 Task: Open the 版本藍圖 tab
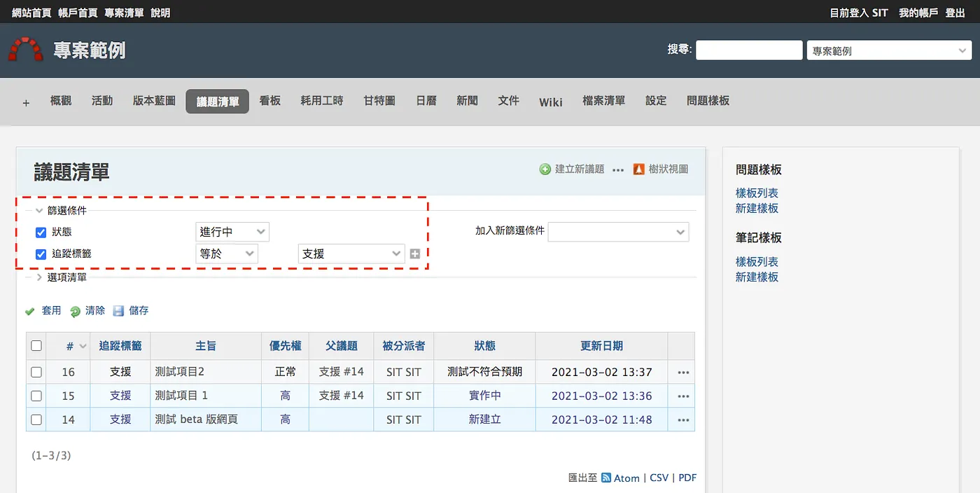coord(154,101)
